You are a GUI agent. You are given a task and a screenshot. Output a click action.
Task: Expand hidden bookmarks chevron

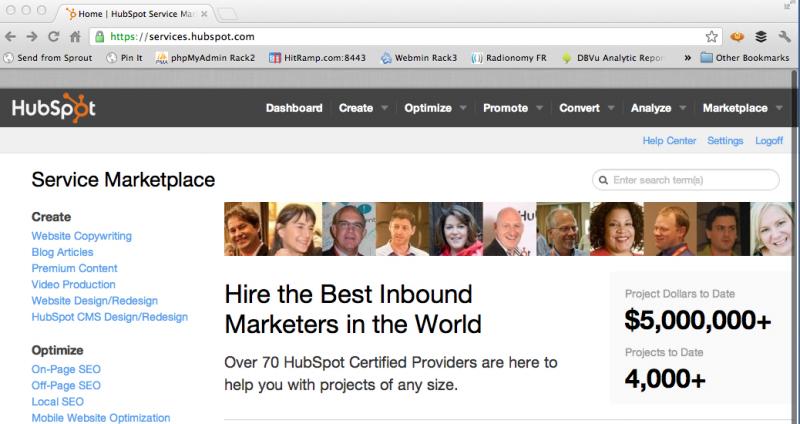point(687,58)
